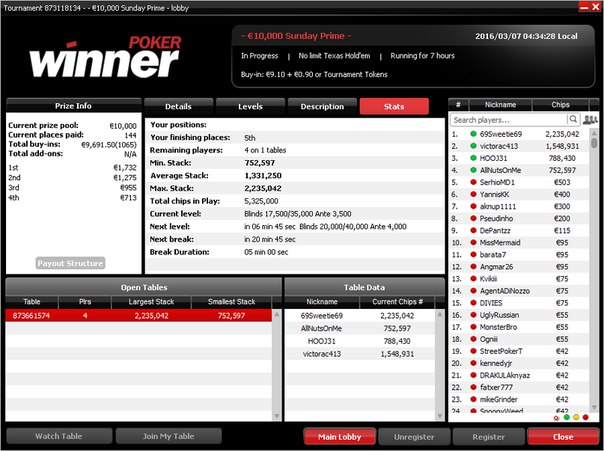Viewport: 604px width, 451px height.
Task: Click the red status dot beside AgentADiNozzo
Action: tap(473, 291)
